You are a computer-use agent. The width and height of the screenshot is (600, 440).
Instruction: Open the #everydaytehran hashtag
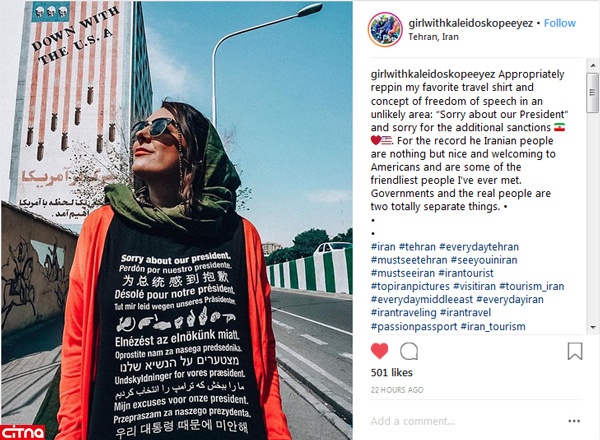point(479,247)
